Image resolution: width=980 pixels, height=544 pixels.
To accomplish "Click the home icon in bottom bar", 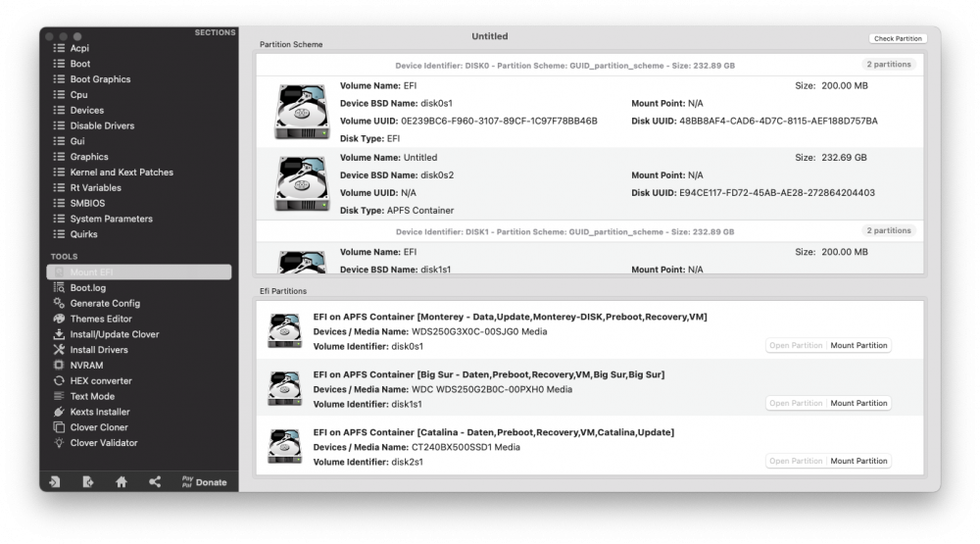I will pyautogui.click(x=122, y=482).
